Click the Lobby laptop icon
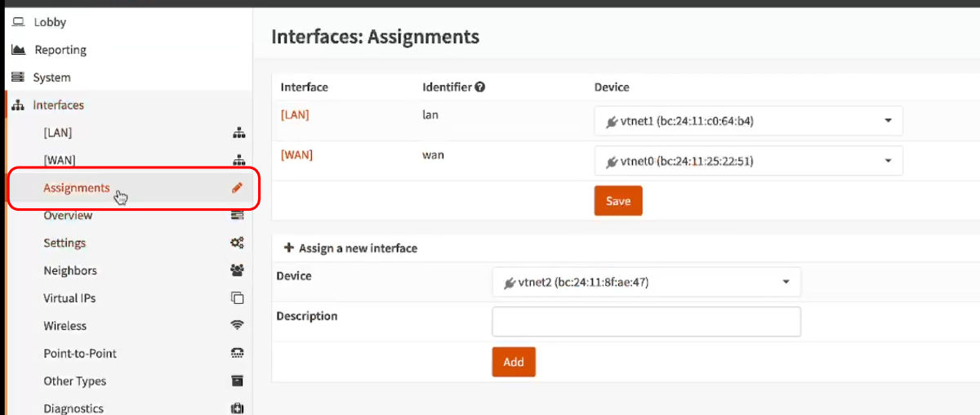 18,22
